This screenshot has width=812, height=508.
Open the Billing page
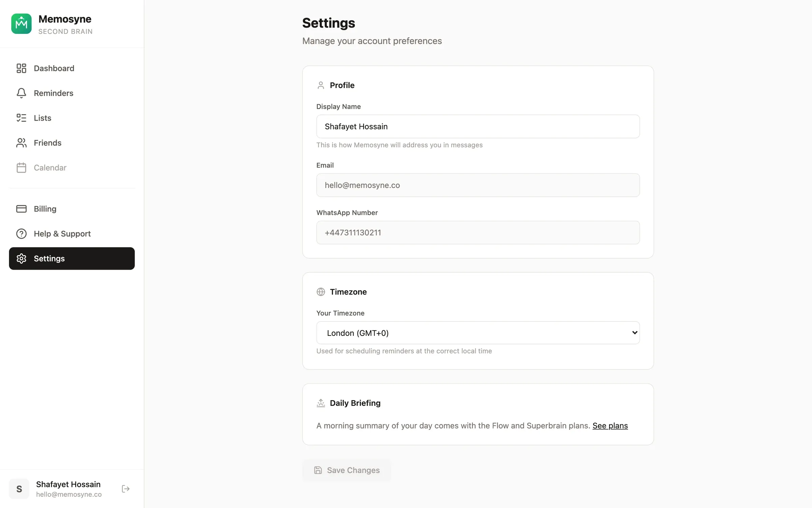tap(72, 209)
